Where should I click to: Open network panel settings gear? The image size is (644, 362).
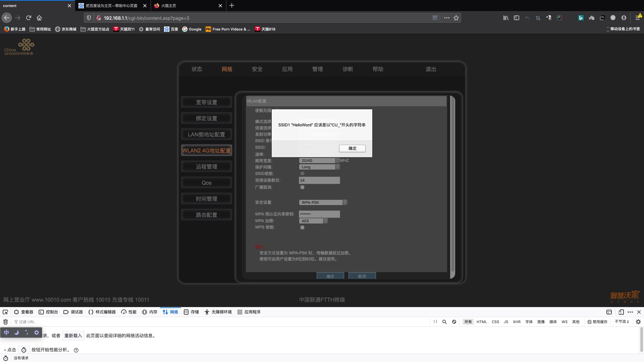point(638,322)
